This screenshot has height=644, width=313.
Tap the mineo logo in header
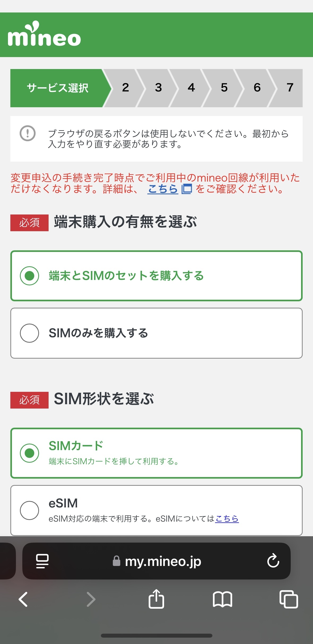(x=44, y=35)
